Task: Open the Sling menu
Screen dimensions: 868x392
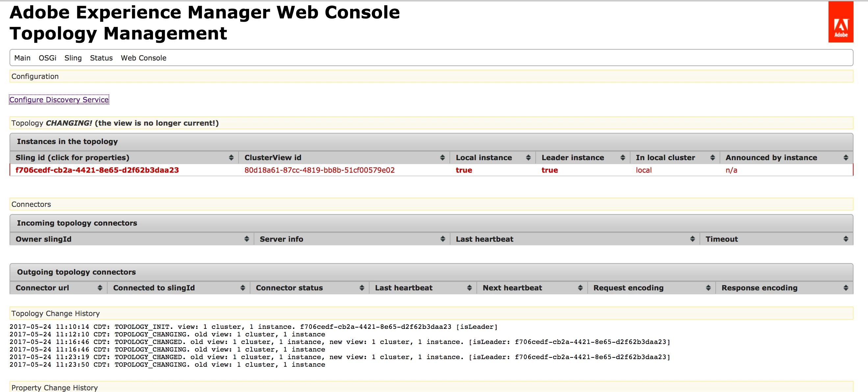Action: coord(73,58)
